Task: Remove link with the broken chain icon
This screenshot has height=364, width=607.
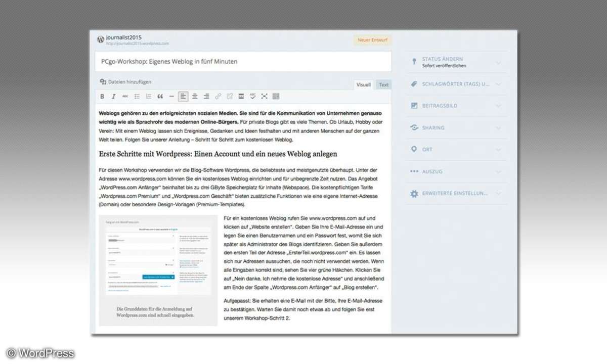Action: click(x=230, y=96)
